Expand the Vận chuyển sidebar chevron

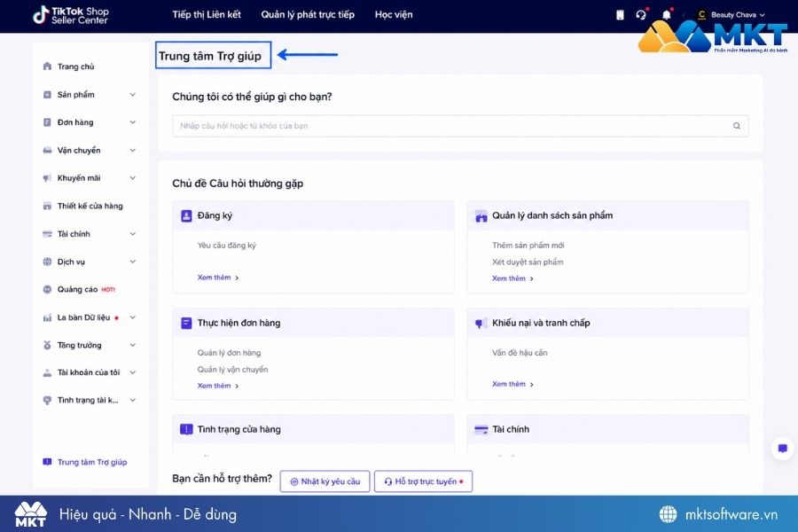tap(133, 150)
